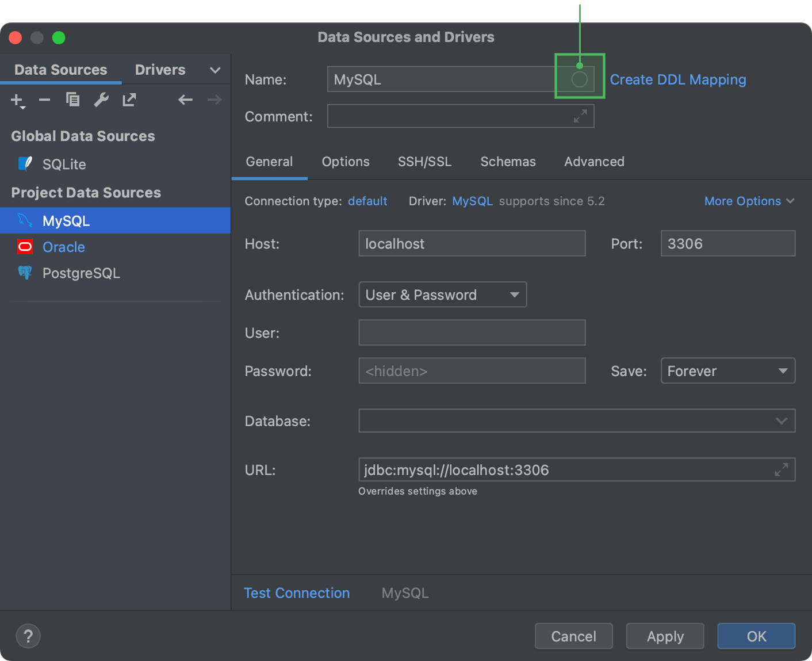Open the Schemas tab
The width and height of the screenshot is (812, 661).
tap(508, 162)
